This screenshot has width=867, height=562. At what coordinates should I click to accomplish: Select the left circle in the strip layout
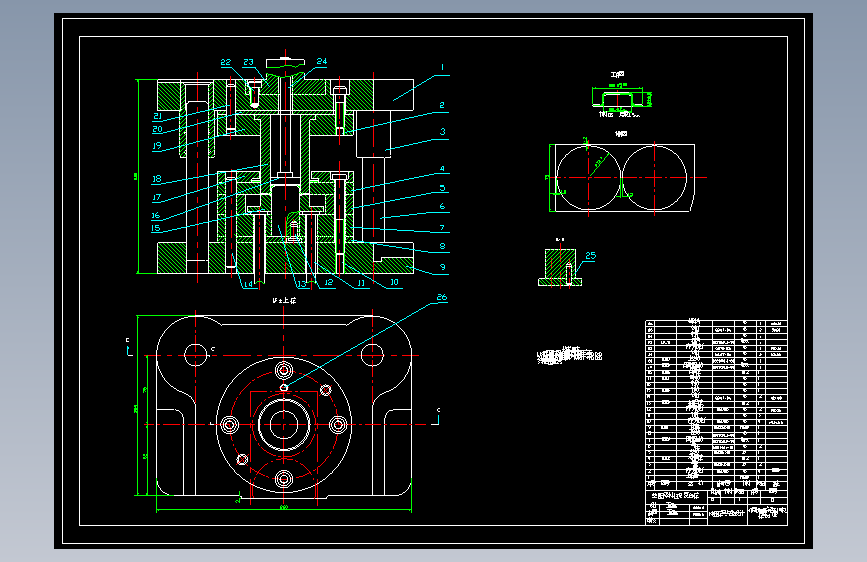[x=588, y=178]
